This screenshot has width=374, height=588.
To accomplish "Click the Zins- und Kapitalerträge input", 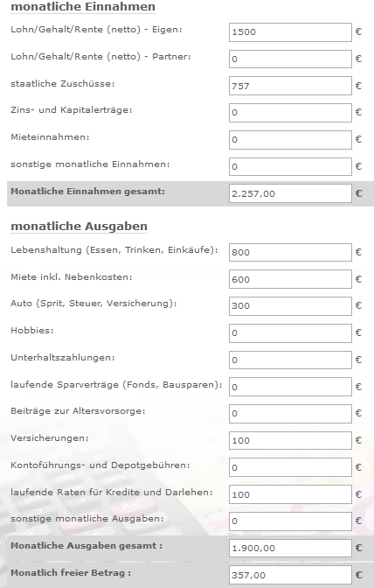I will [290, 113].
